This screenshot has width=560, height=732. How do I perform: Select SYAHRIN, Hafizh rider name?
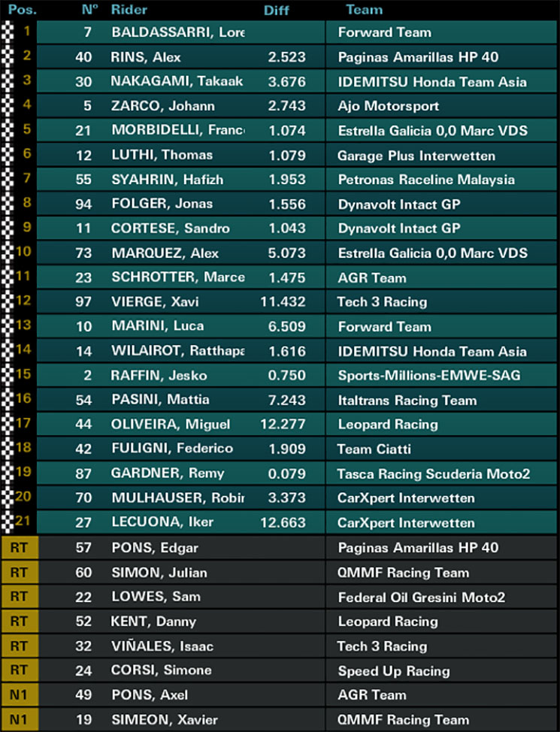(x=167, y=180)
